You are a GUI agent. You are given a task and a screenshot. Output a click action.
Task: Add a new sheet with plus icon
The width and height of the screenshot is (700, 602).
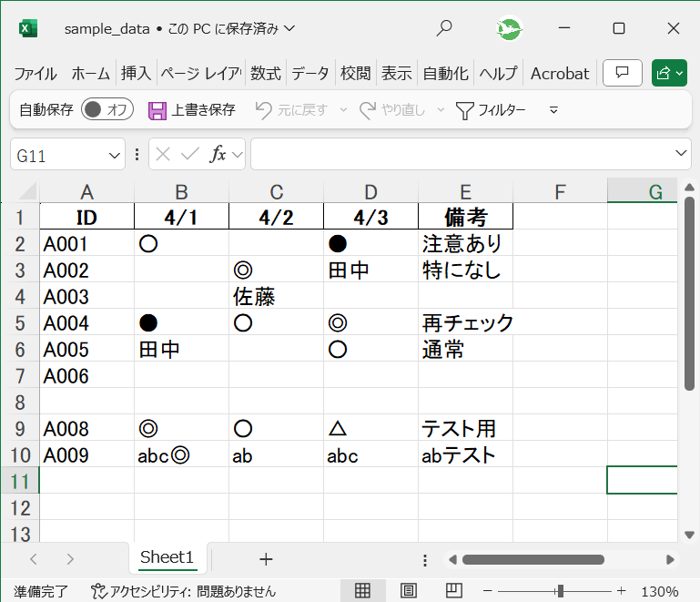click(x=266, y=559)
